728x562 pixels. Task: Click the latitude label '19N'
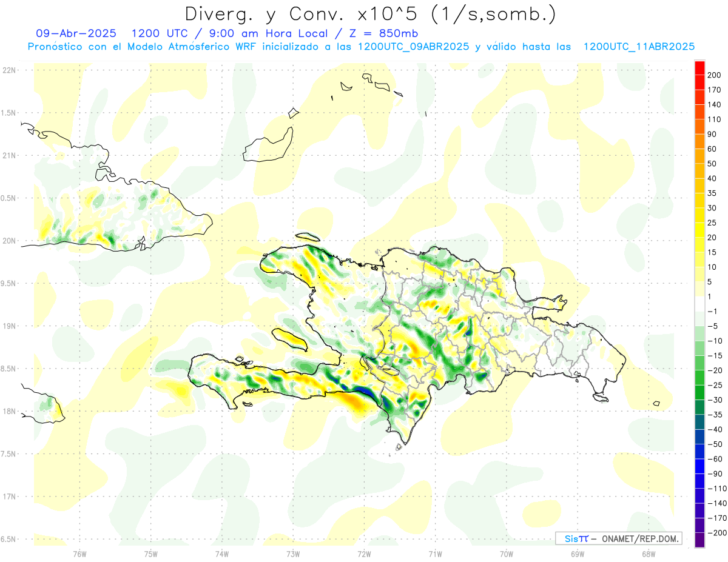8,326
